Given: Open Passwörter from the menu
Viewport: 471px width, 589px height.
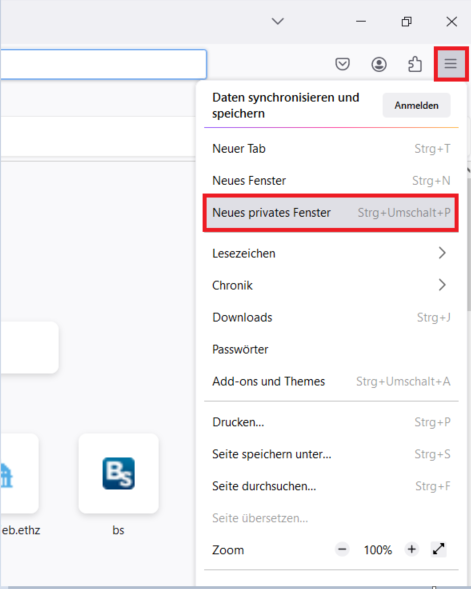Looking at the screenshot, I should pyautogui.click(x=331, y=349).
